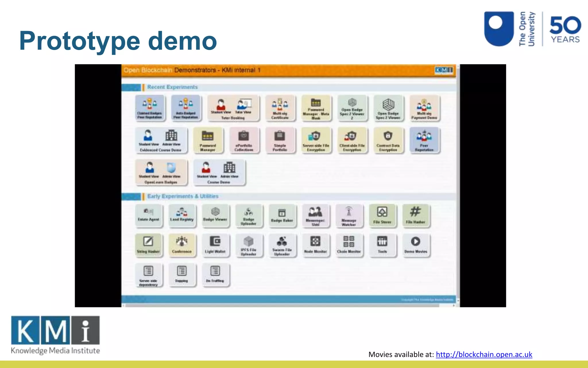The image size is (588, 368).
Task: Open the Chain Monitor tile
Action: click(349, 245)
